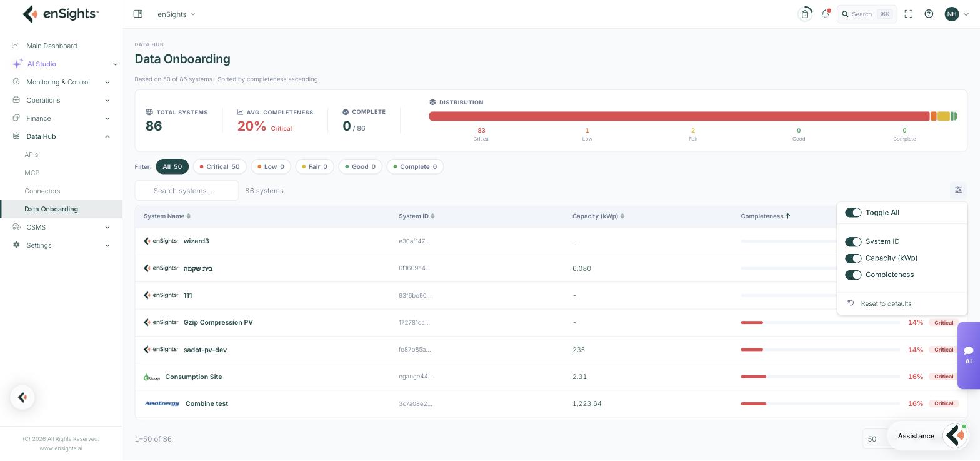Image resolution: width=980 pixels, height=461 pixels.
Task: Toggle the System ID column switch
Action: pyautogui.click(x=853, y=241)
